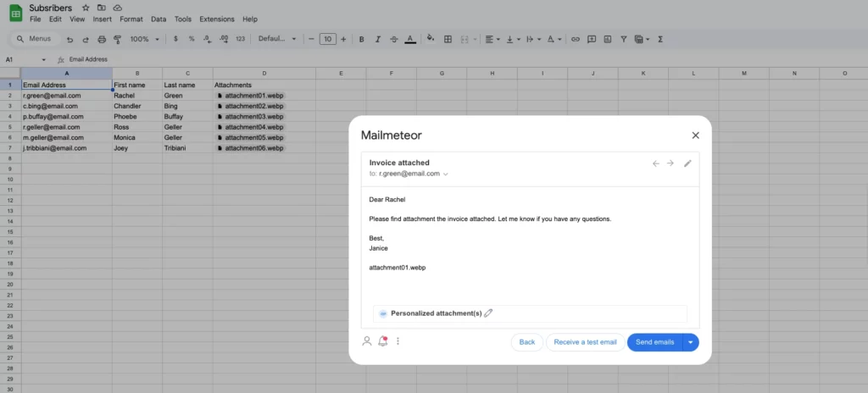The height and width of the screenshot is (393, 868).
Task: Open the 123 more number formats menu
Action: 240,39
